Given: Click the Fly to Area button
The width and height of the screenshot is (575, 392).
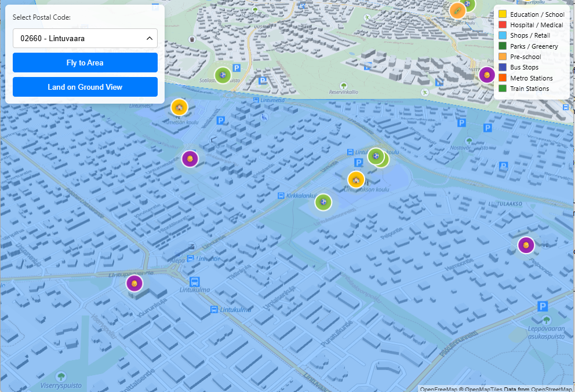Looking at the screenshot, I should 85,63.
